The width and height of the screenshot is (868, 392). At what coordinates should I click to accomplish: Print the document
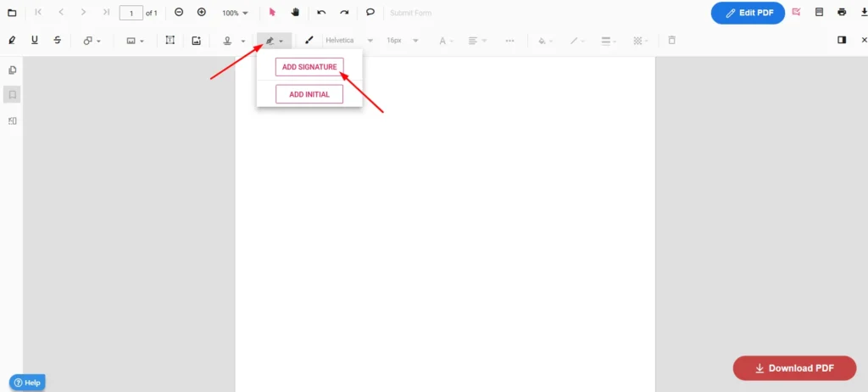coord(842,12)
